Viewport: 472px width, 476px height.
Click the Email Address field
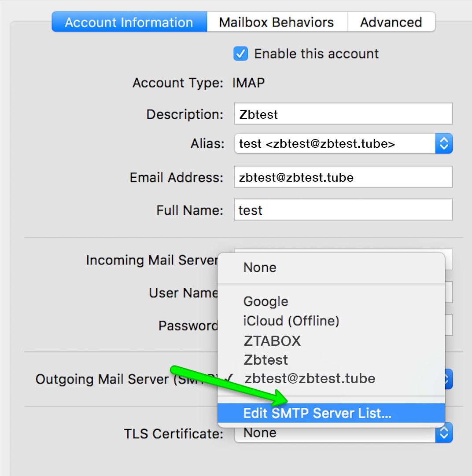(x=343, y=177)
